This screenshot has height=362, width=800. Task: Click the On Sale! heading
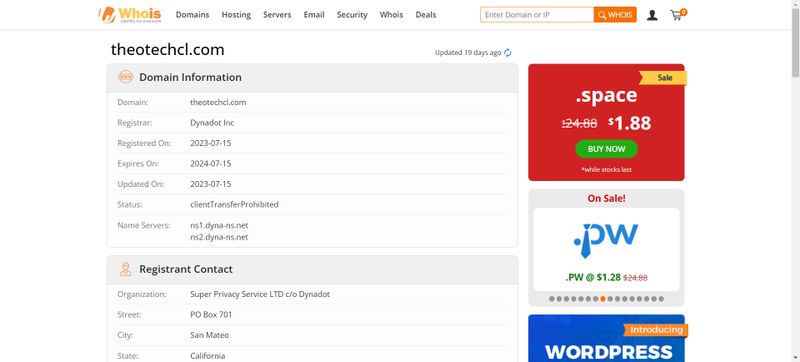click(606, 198)
